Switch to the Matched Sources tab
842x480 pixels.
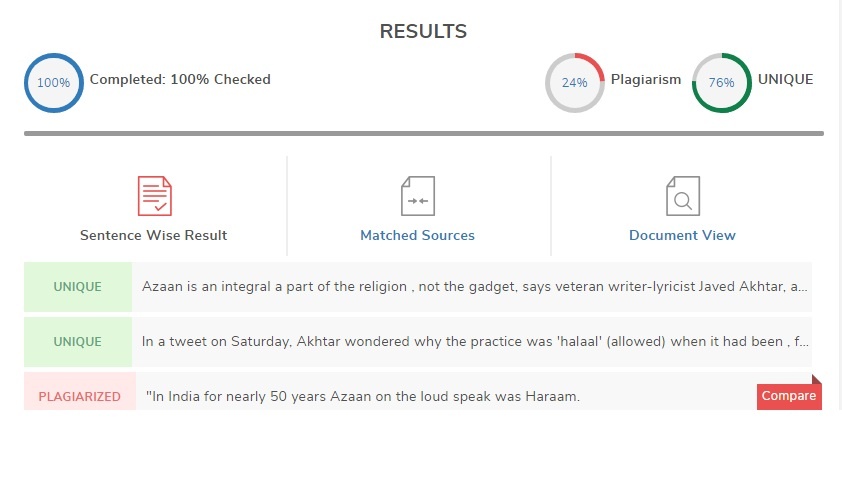[x=417, y=235]
